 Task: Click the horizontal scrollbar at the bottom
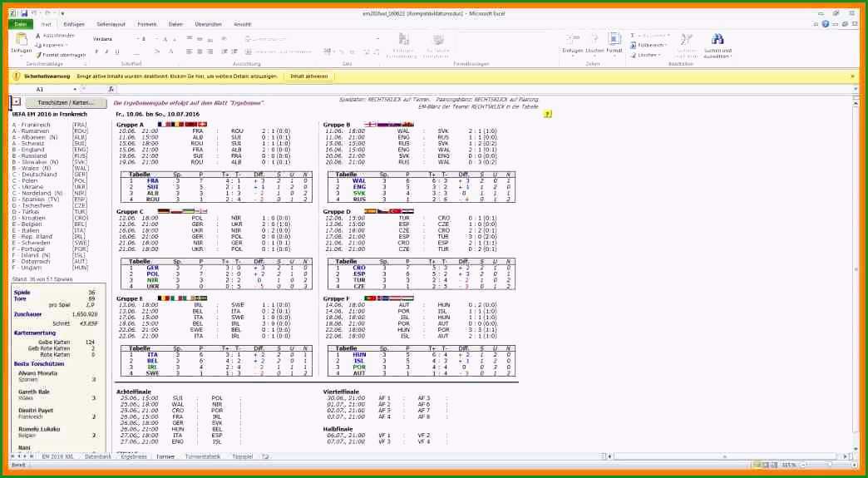725,456
